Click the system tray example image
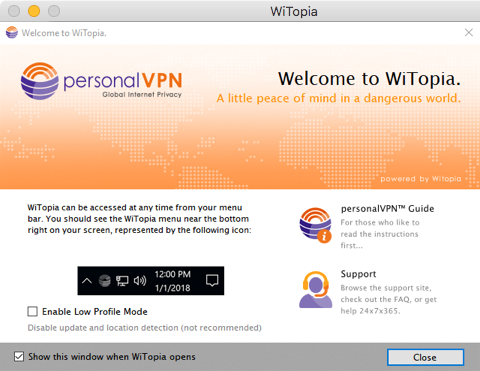This screenshot has width=480, height=371. click(x=151, y=281)
